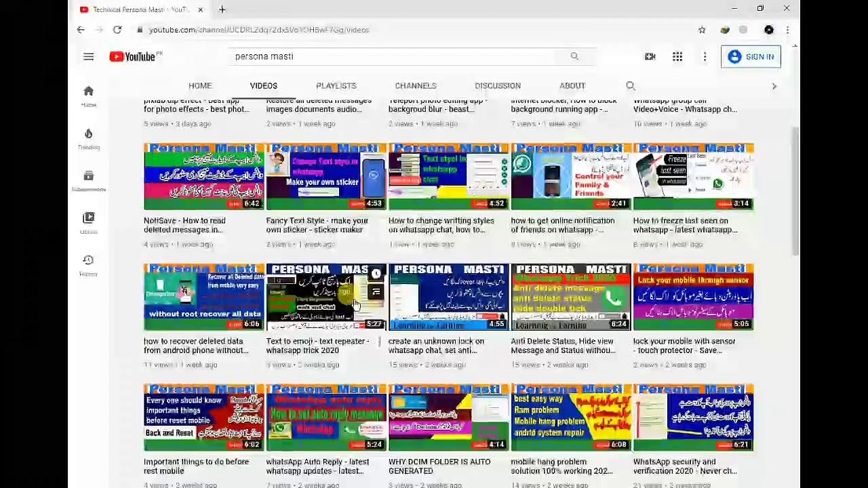Open the Chrome three-dot menu
The width and height of the screenshot is (868, 488).
(787, 30)
